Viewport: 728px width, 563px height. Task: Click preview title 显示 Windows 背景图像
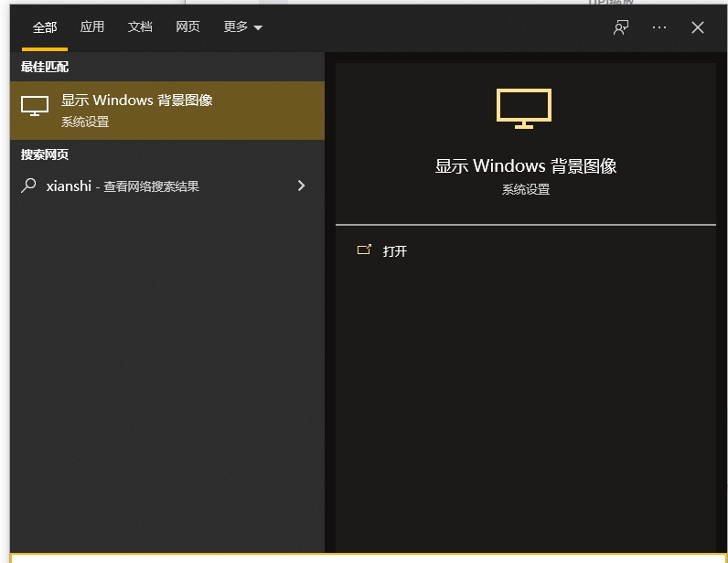click(x=526, y=166)
